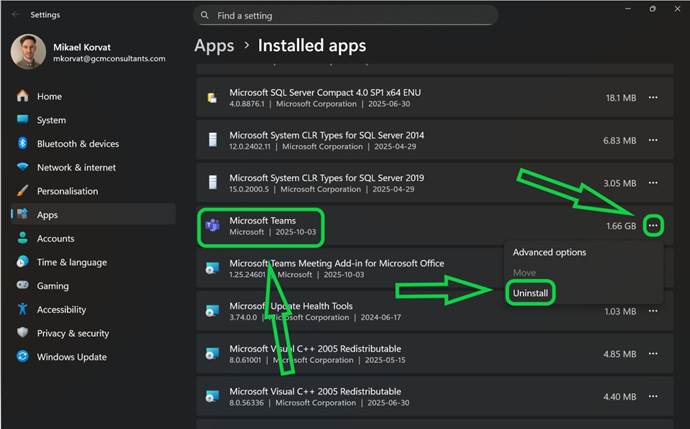Click Teams Meeting Add-in title text
Viewport: 690px width, 429px height.
pyautogui.click(x=337, y=263)
